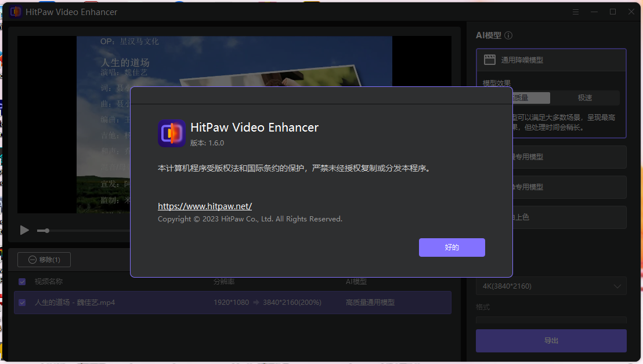
Task: Maximize the HitPaw Video Enhancer window
Action: [613, 12]
